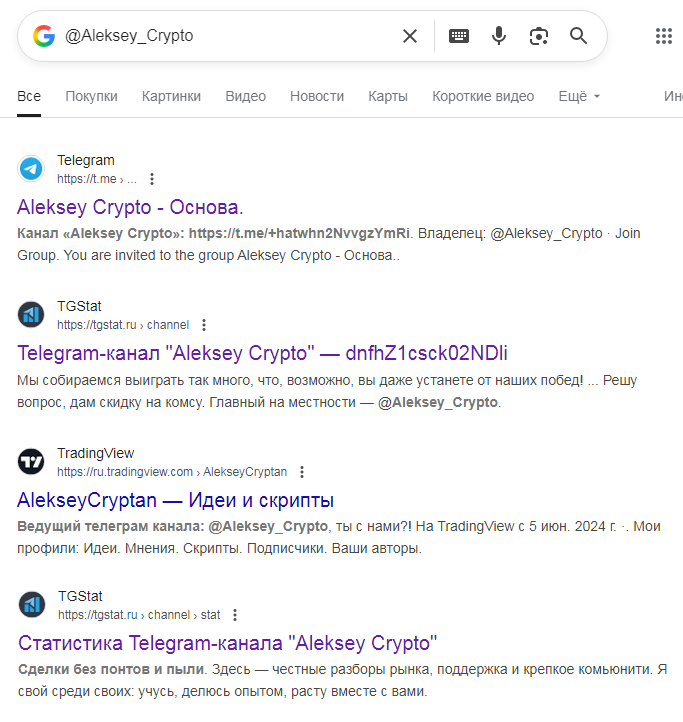Open the on-screen keyboard
683x722 pixels.
459,36
